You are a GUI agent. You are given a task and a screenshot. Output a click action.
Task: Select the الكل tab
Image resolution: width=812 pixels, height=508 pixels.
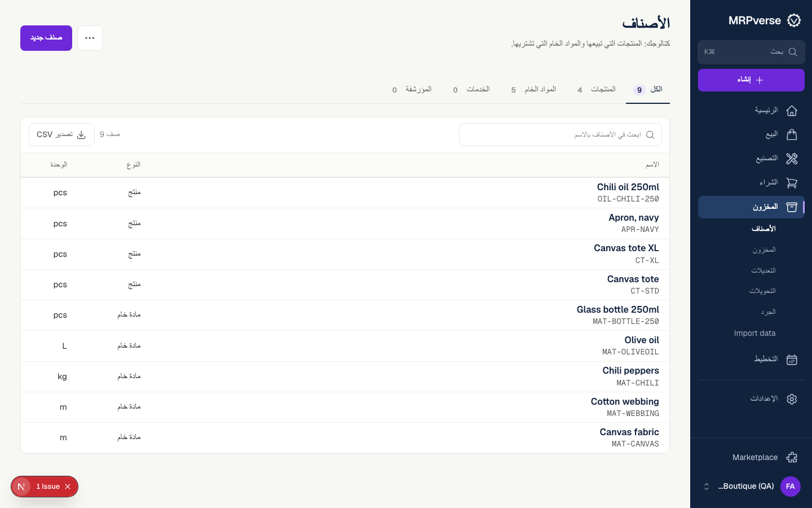pos(648,90)
